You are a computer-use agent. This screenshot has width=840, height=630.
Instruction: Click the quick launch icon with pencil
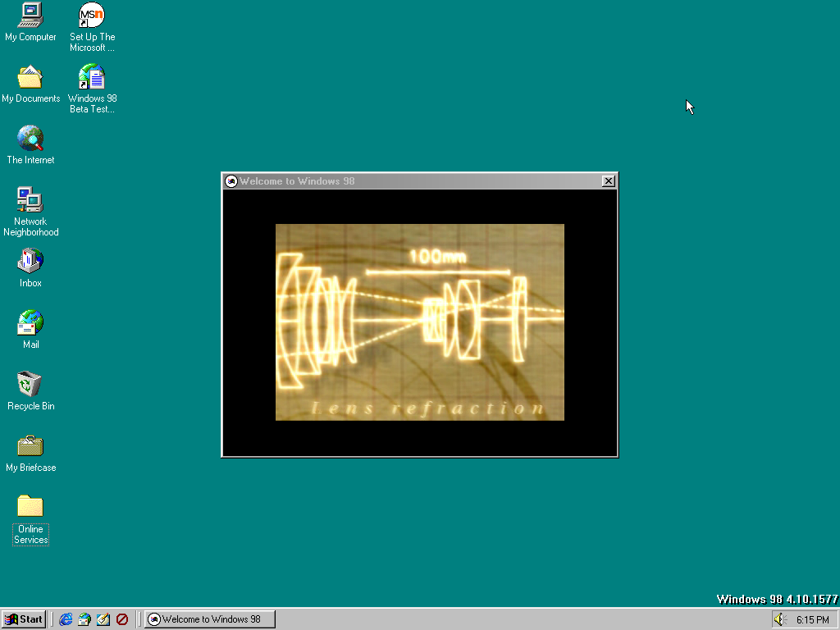pyautogui.click(x=103, y=619)
